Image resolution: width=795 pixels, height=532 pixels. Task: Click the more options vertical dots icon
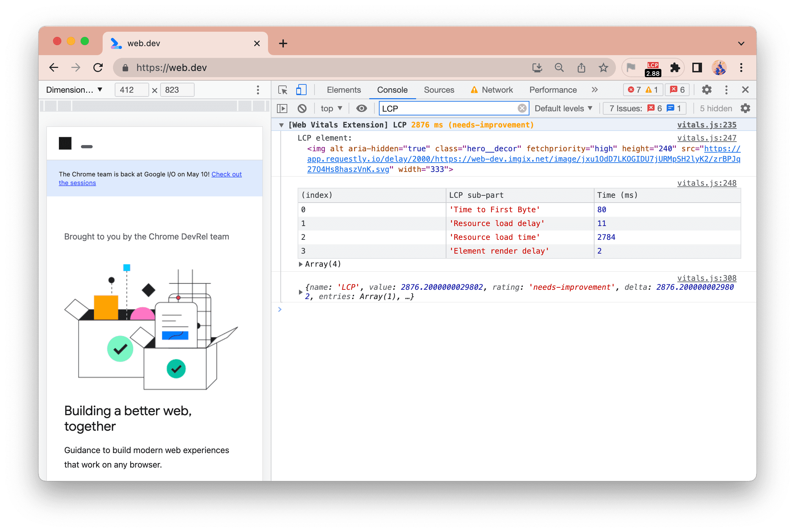(727, 89)
